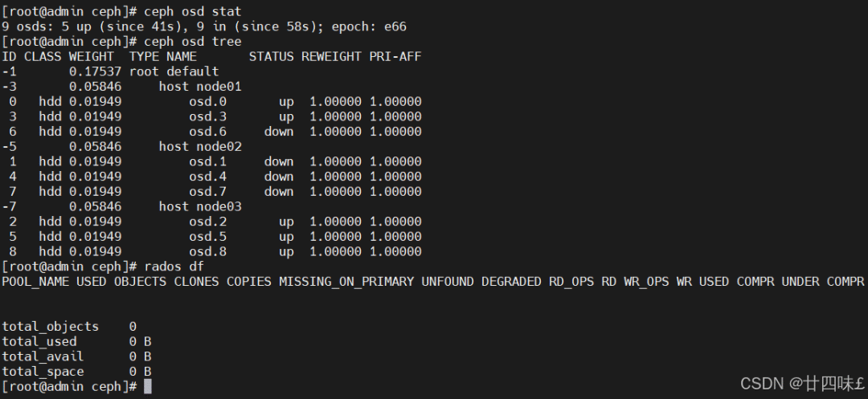The height and width of the screenshot is (399, 868).
Task: Select osd.8 name in the tree
Action: 208,251
